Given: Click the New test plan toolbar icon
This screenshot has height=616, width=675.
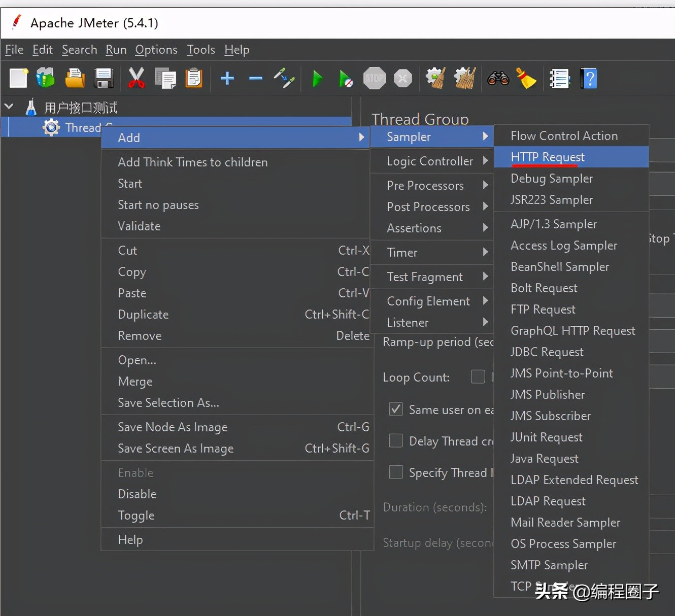Looking at the screenshot, I should 19,78.
